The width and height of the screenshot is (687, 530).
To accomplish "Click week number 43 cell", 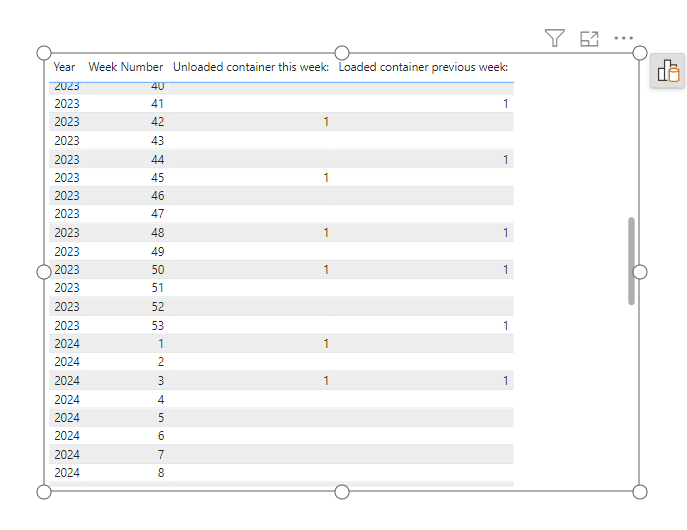I will pos(157,141).
